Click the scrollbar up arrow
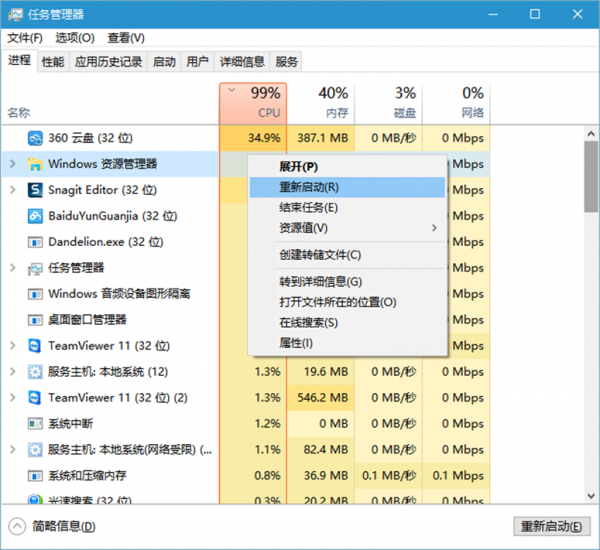Screen dimensions: 600x550 [x=591, y=134]
